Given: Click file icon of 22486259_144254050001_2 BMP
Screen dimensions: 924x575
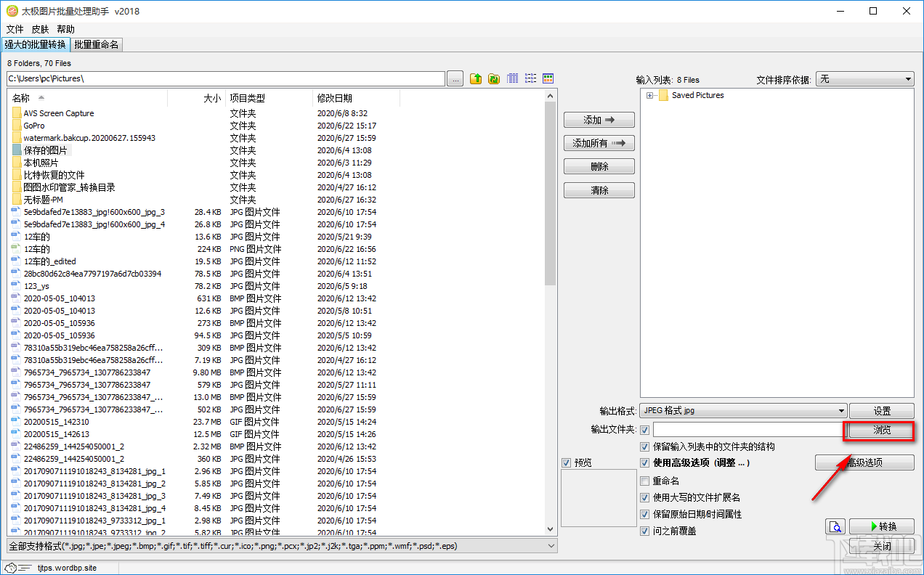Looking at the screenshot, I should tap(17, 446).
